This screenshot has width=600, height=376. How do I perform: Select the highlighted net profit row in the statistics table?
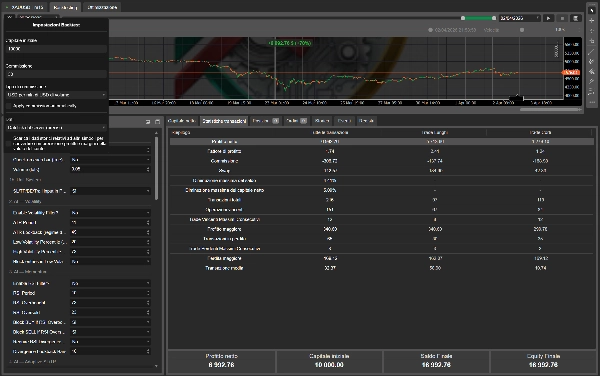[x=382, y=142]
